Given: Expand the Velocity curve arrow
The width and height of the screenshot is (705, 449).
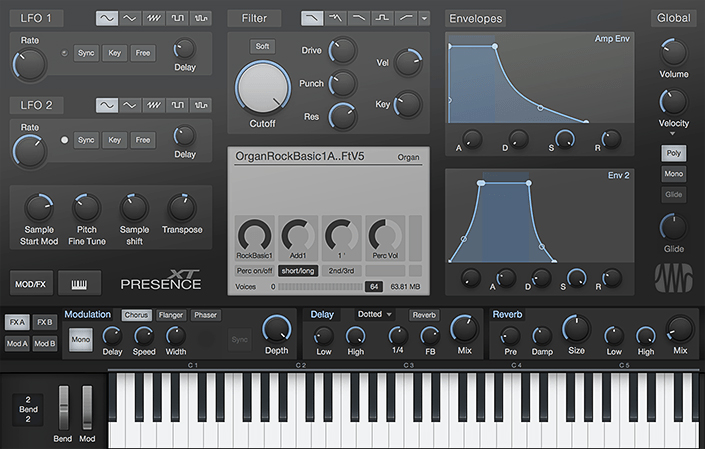Looking at the screenshot, I should [673, 133].
